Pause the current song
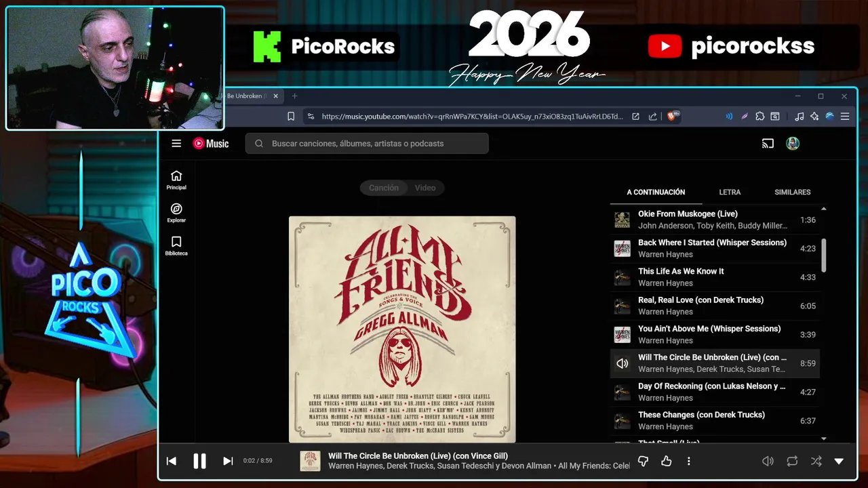The height and width of the screenshot is (488, 868). coord(199,461)
